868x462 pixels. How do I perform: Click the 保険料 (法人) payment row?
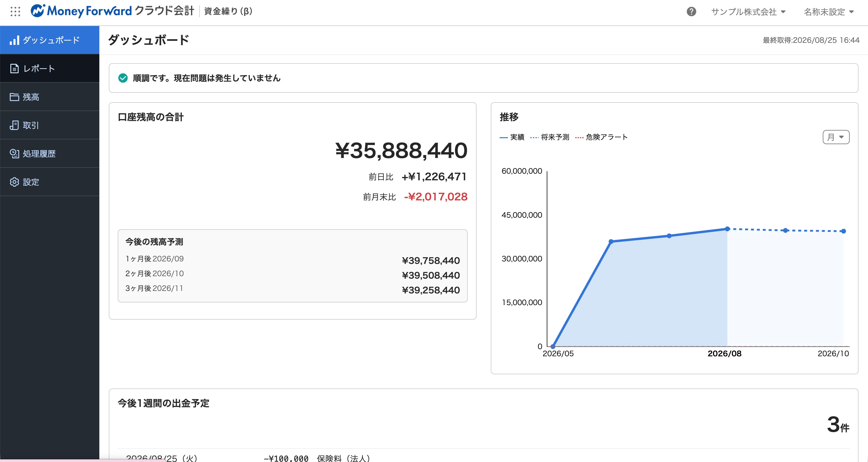(x=484, y=457)
